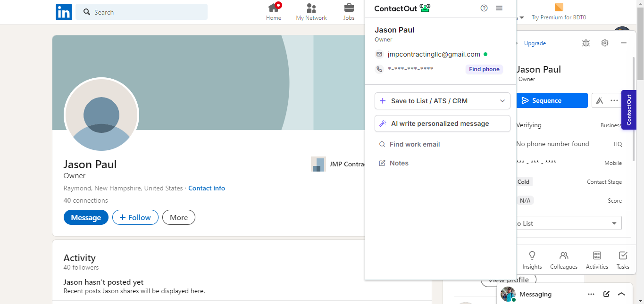Open Notes in the ContactOut popup
644x304 pixels.
pos(394,163)
